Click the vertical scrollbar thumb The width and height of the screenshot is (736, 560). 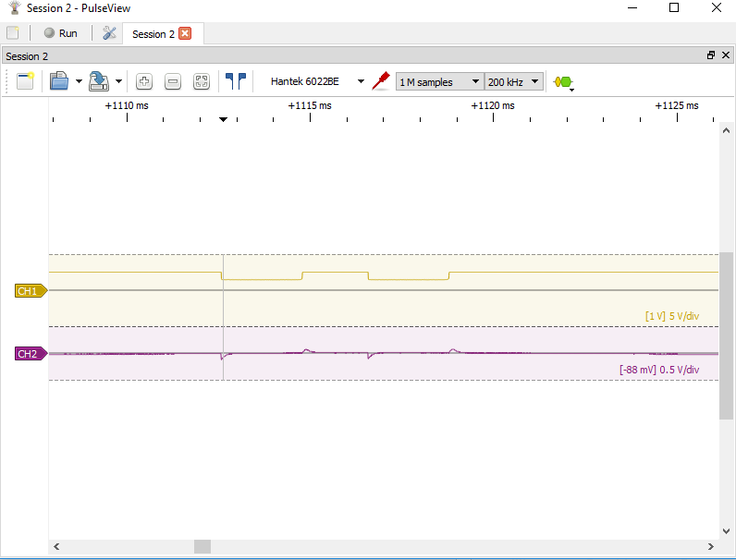pyautogui.click(x=726, y=335)
